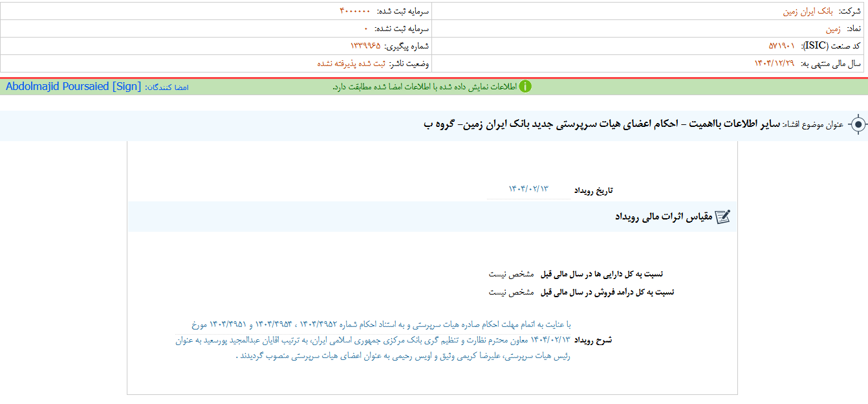
Task: Click the سرمایه ثبت نشده label
Action: click(x=403, y=28)
